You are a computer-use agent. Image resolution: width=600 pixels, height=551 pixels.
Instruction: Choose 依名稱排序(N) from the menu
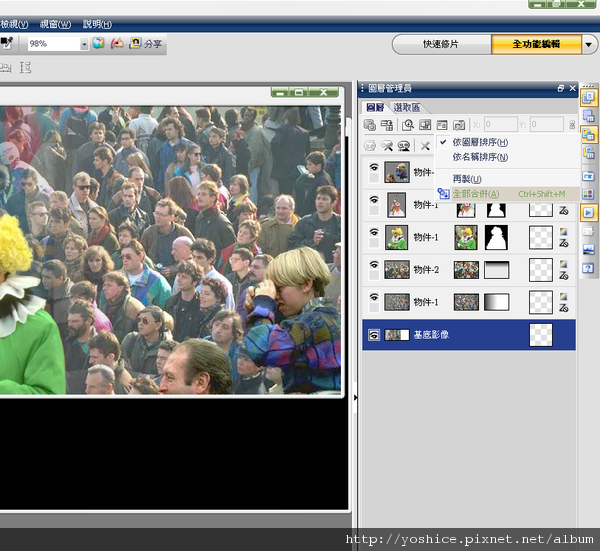pos(507,157)
